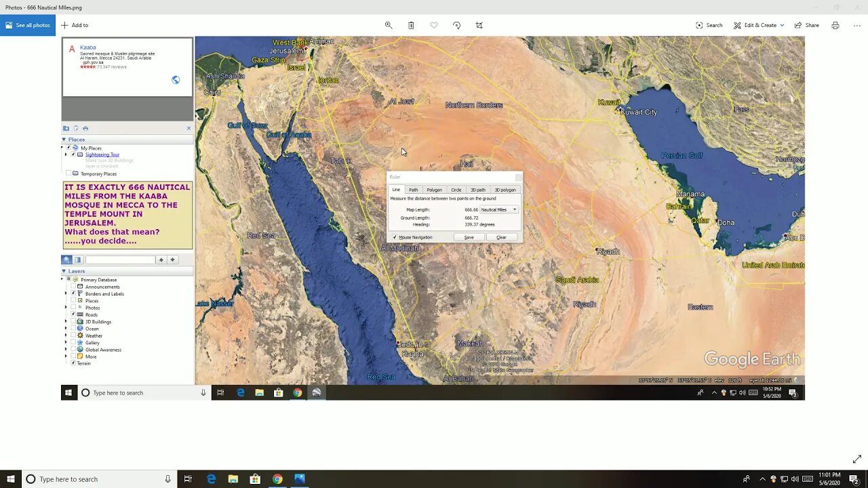Switch to the 3D path tab
This screenshot has height=488, width=868.
pyautogui.click(x=478, y=190)
